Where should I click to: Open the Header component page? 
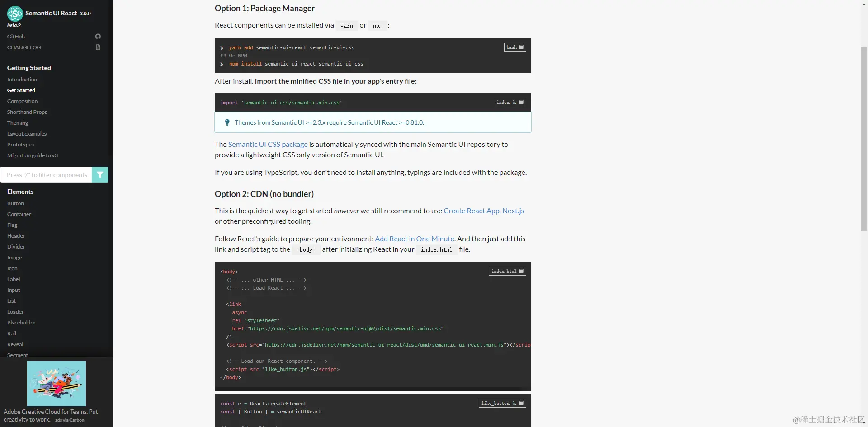coord(16,236)
